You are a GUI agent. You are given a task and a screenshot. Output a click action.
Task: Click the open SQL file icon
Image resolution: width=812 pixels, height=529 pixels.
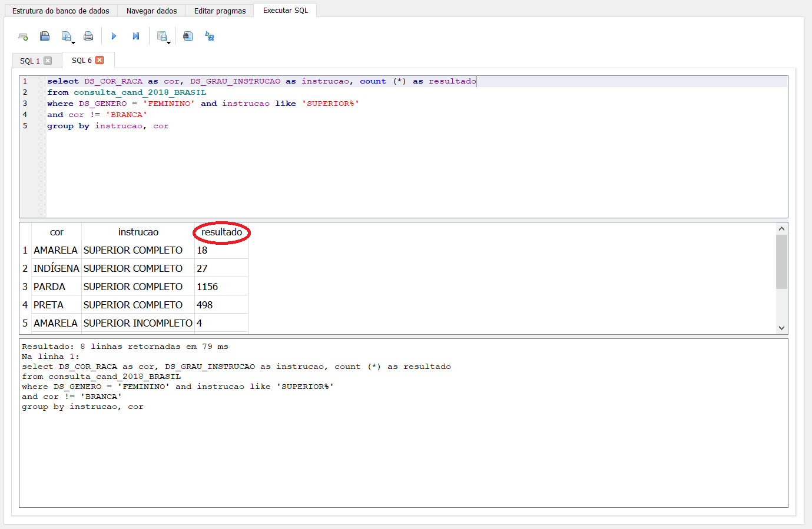45,36
